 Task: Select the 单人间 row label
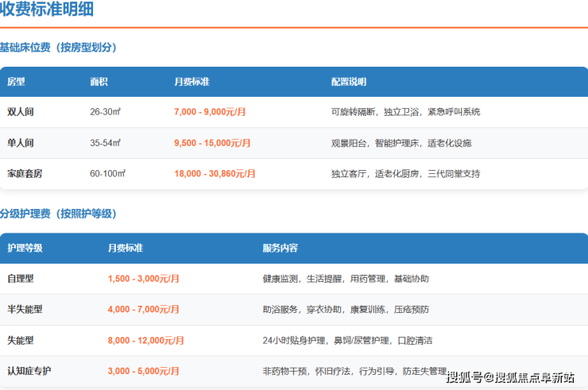click(21, 143)
